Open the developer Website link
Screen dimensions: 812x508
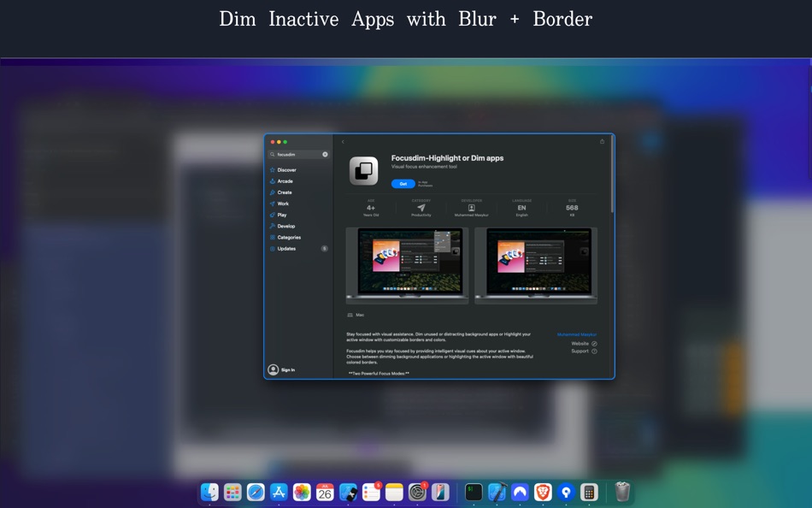tap(584, 344)
